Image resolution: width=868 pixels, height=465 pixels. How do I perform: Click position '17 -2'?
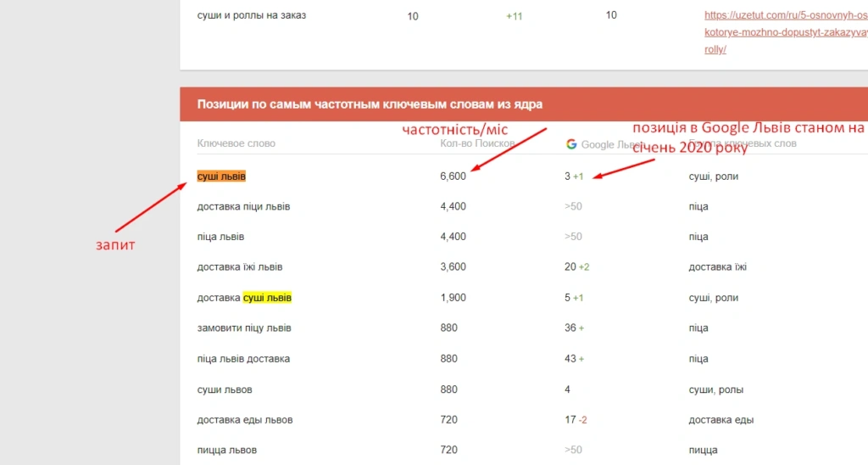[x=576, y=420]
